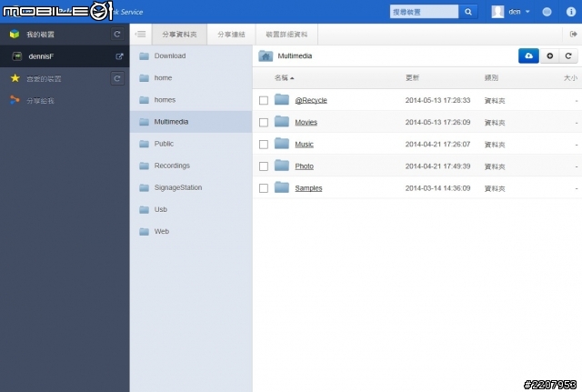This screenshot has width=582, height=392.
Task: Click the home folder breadcrumb icon
Action: point(266,56)
